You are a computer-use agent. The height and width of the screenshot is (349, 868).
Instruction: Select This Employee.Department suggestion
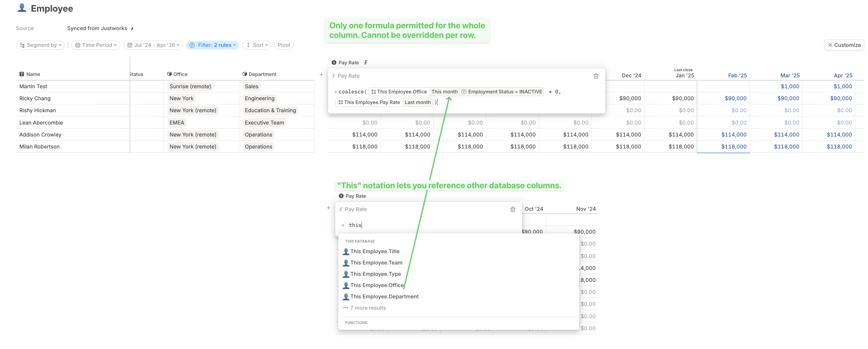381,297
